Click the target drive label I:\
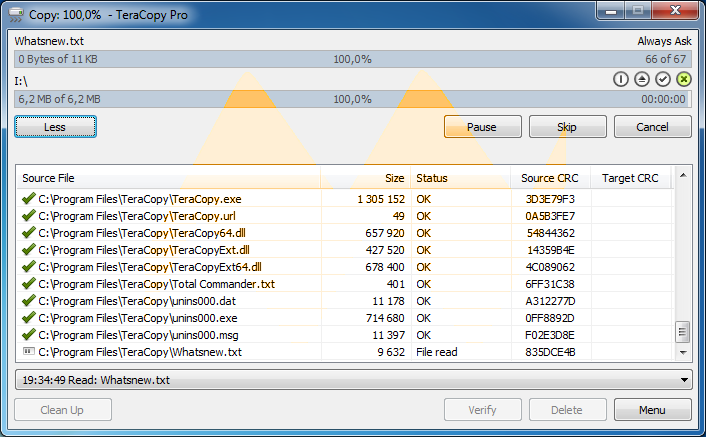The width and height of the screenshot is (706, 437). point(21,81)
